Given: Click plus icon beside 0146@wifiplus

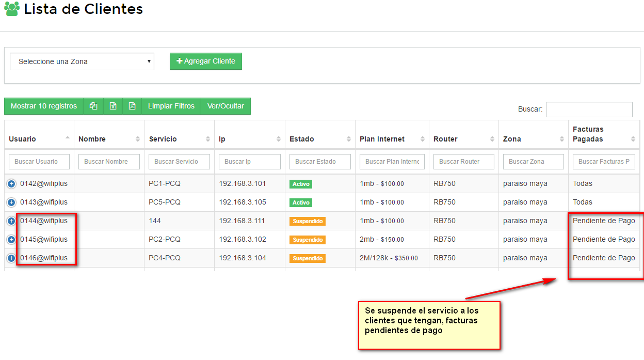Looking at the screenshot, I should click(11, 258).
